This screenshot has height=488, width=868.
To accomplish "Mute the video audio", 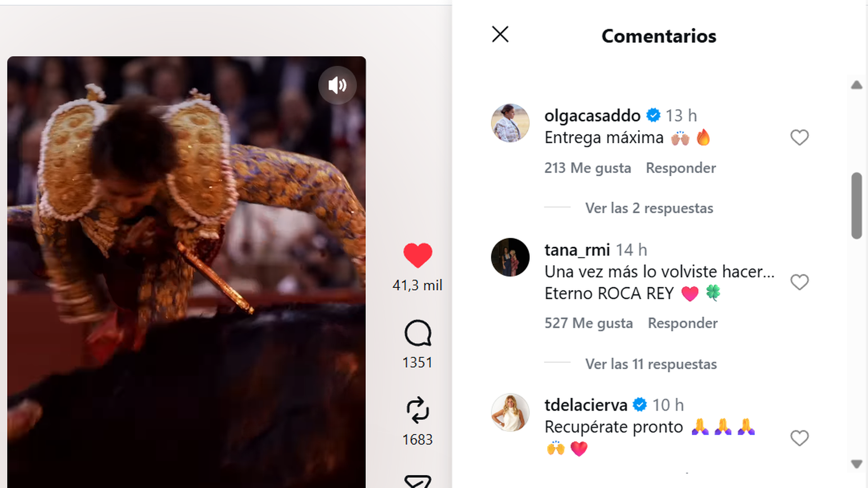I will (x=337, y=85).
